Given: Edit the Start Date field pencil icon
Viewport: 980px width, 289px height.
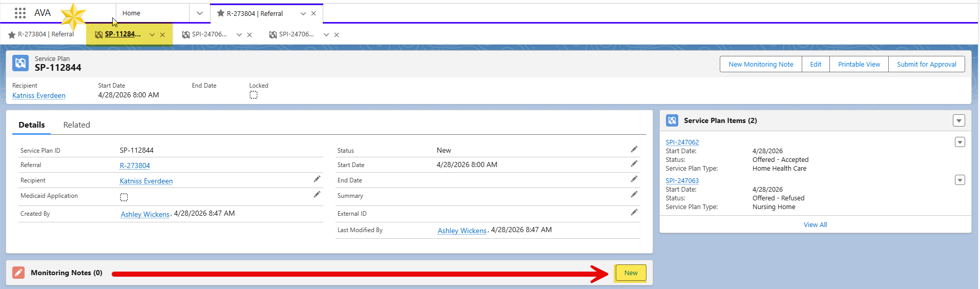Looking at the screenshot, I should tap(634, 163).
